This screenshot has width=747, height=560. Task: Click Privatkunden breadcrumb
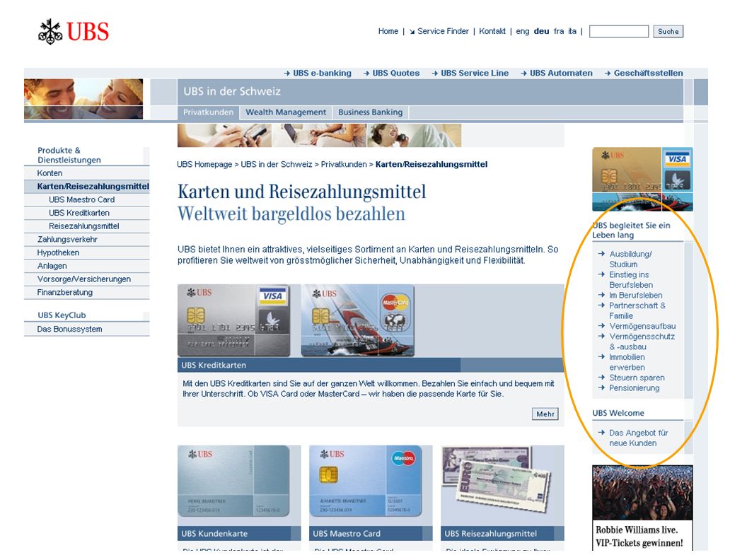coord(344,164)
